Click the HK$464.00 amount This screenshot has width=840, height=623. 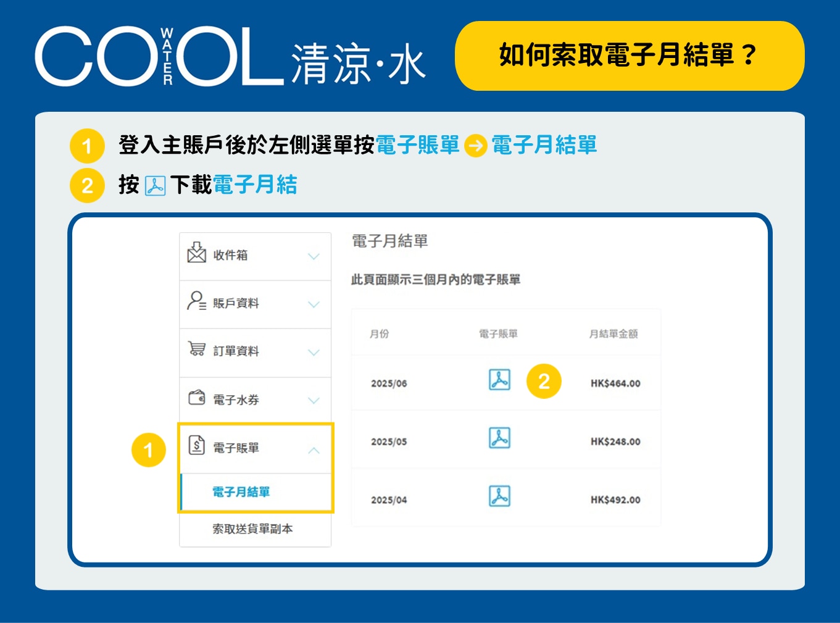(615, 383)
